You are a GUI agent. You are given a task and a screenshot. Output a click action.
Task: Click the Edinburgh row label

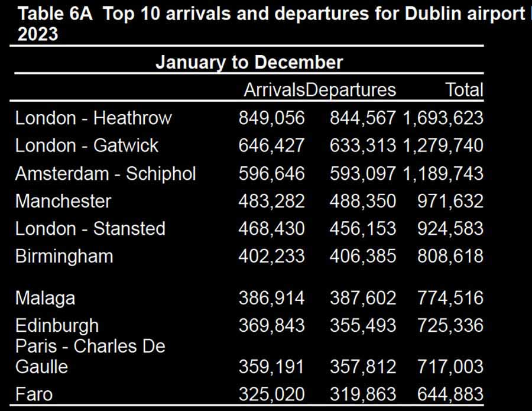pyautogui.click(x=57, y=326)
